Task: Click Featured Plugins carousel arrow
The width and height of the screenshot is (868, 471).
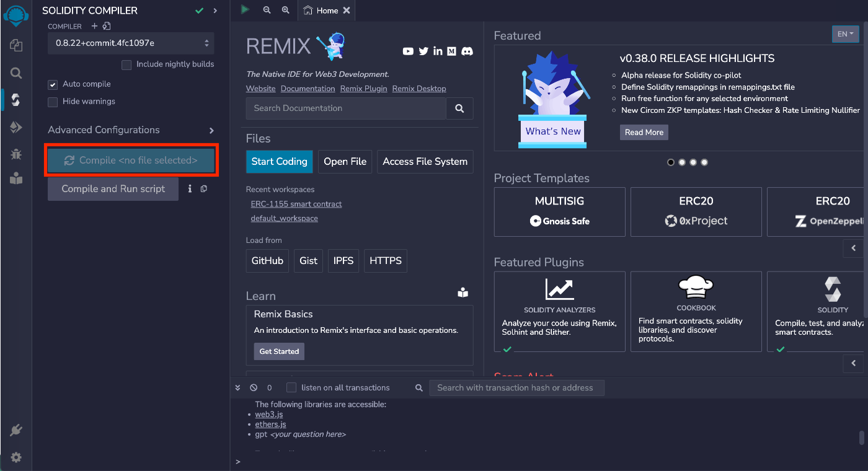Action: [854, 363]
